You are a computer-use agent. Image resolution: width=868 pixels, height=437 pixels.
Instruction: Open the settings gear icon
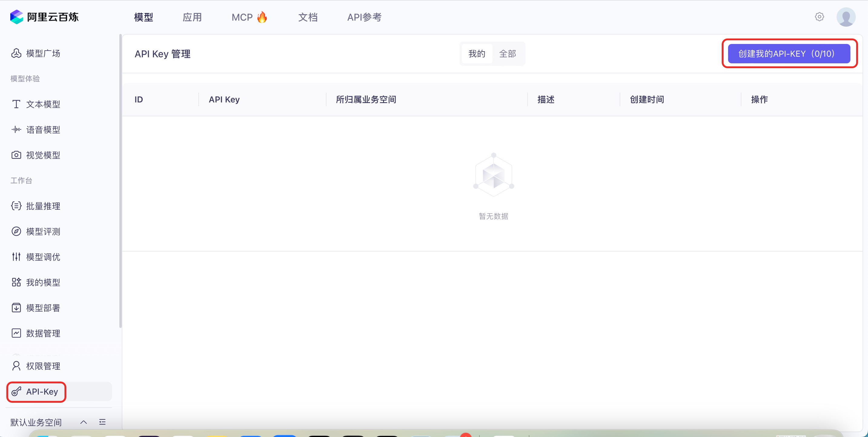[x=820, y=17]
